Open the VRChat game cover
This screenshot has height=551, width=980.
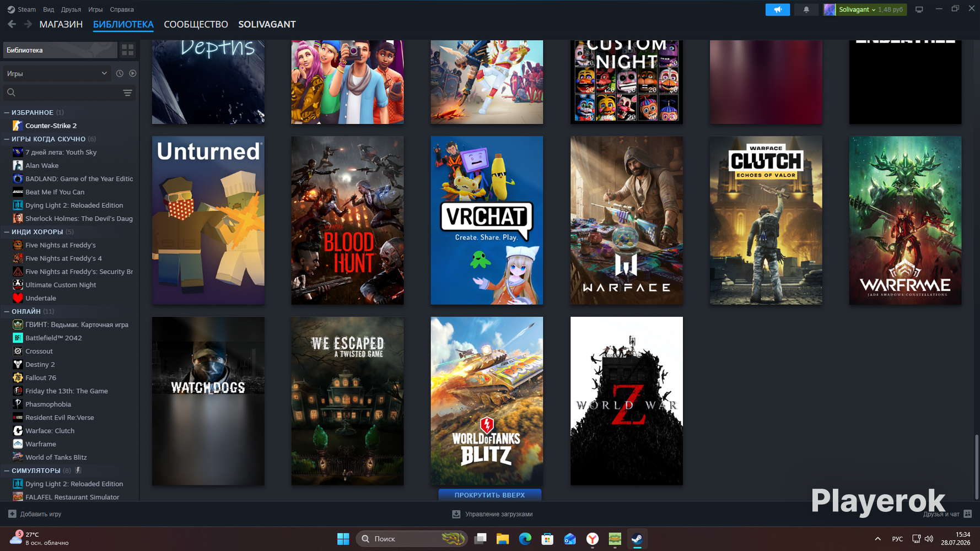tap(487, 220)
